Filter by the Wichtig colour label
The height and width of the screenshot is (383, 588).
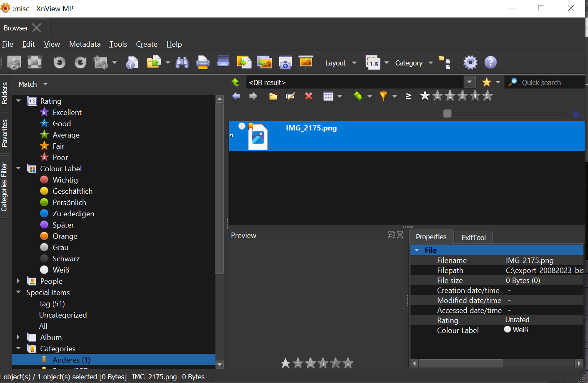coord(65,180)
